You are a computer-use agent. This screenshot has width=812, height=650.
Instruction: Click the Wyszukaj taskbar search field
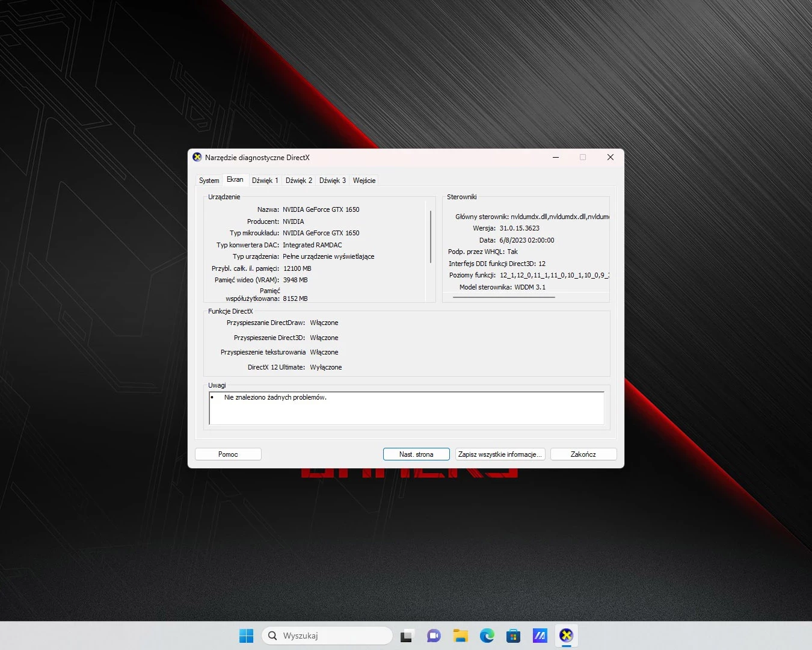327,636
